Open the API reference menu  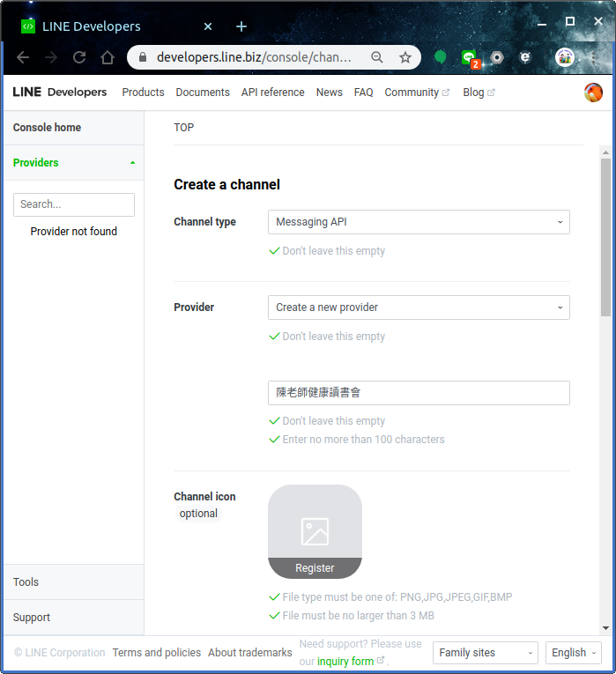click(x=273, y=93)
